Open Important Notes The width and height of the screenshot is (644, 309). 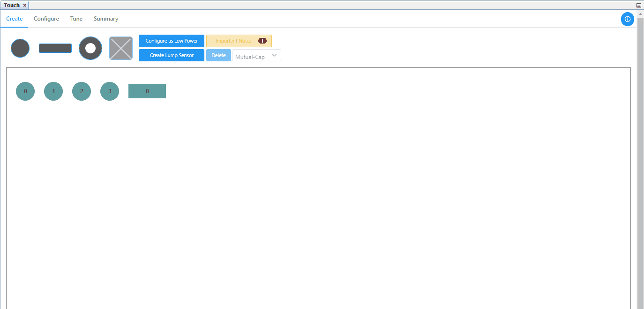(x=239, y=41)
